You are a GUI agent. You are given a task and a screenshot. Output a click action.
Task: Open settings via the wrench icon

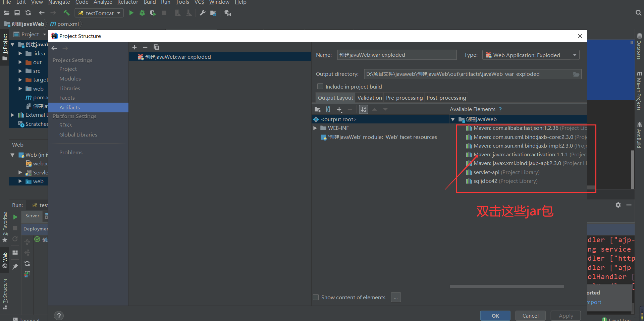203,13
